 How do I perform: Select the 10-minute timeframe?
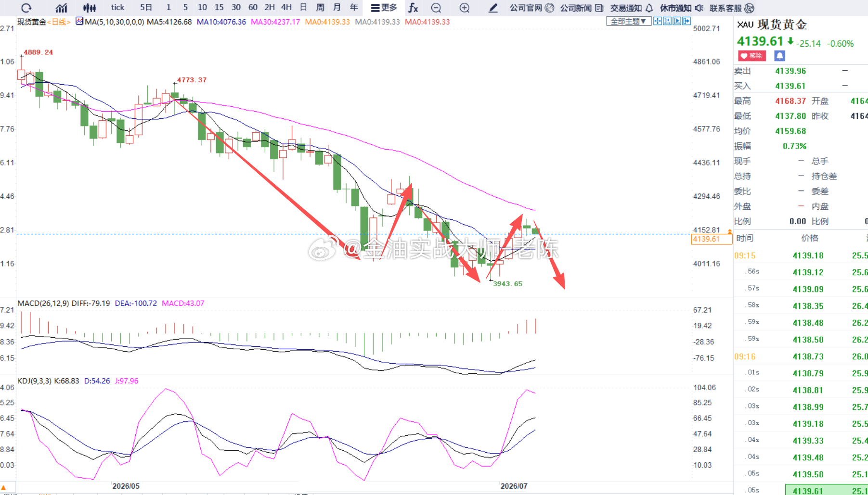click(x=202, y=8)
